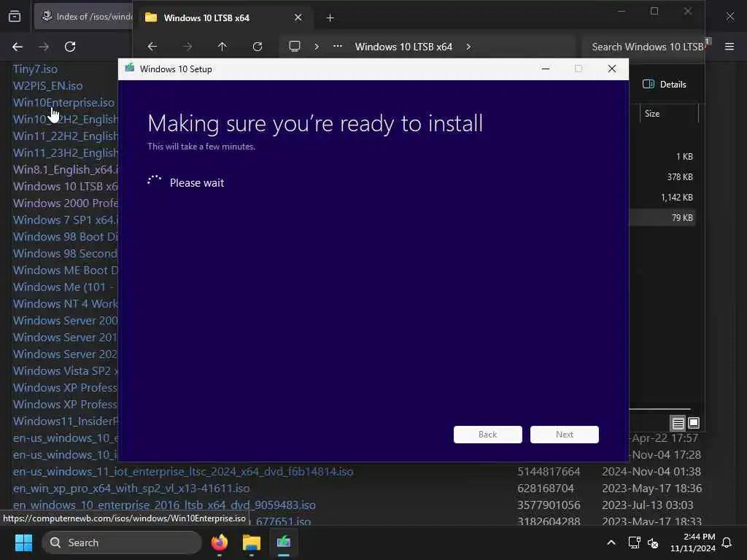Open en_win_xp_pro_x64_with_sp2 iso link

(131, 488)
